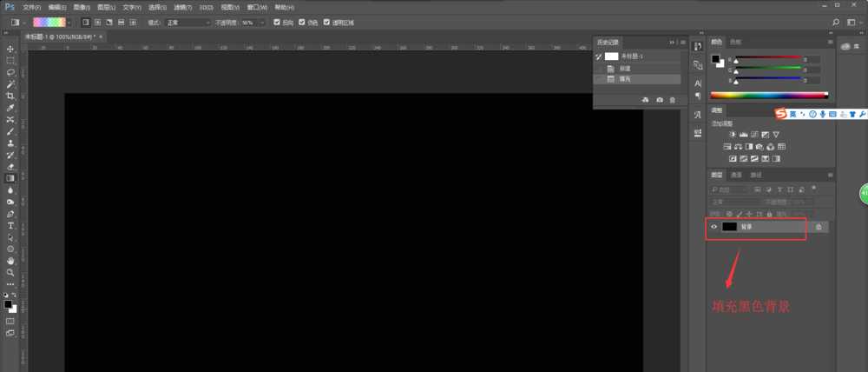868x372 pixels.
Task: Open the workspace switcher dropdown
Action: 853,23
